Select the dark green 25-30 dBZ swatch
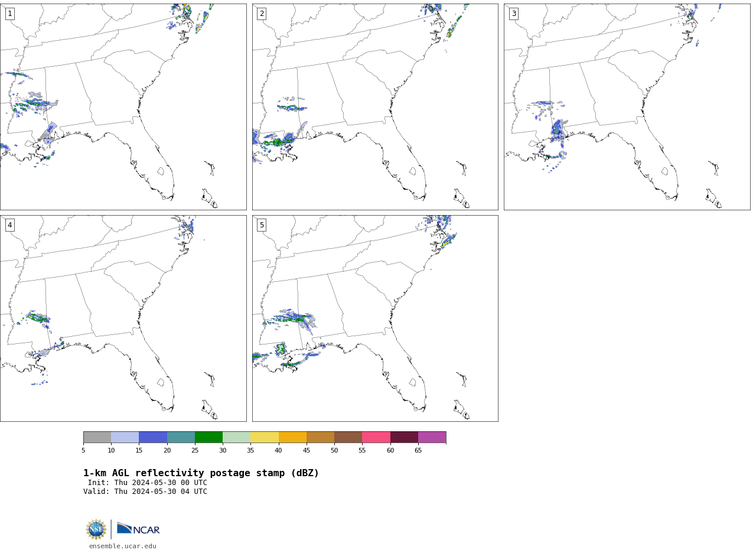756x553 pixels. (x=208, y=437)
